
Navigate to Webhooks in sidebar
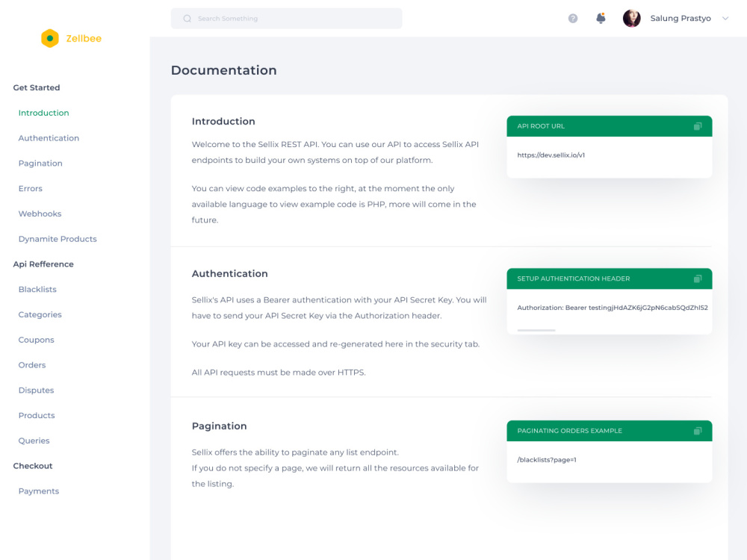(x=40, y=214)
